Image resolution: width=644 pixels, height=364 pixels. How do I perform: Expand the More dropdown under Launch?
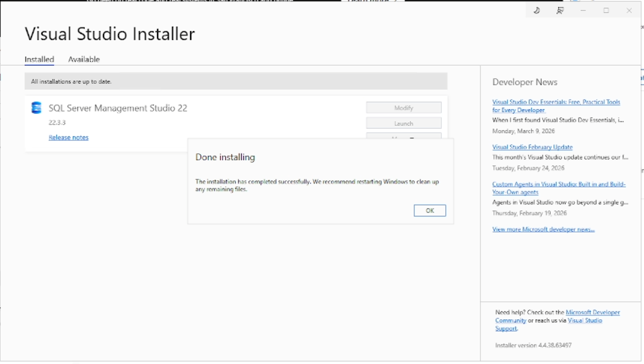(403, 136)
